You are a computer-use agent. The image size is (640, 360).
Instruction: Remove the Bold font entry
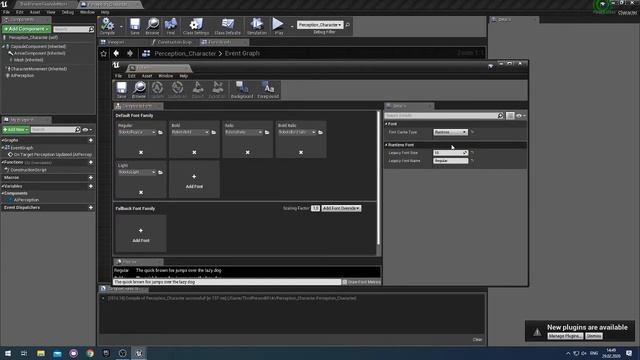pos(194,152)
